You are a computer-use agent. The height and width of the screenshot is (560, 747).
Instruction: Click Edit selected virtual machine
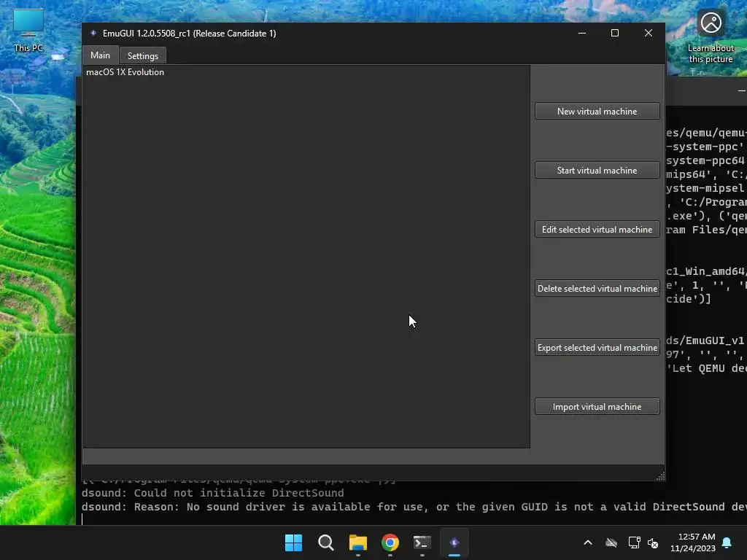pyautogui.click(x=597, y=229)
